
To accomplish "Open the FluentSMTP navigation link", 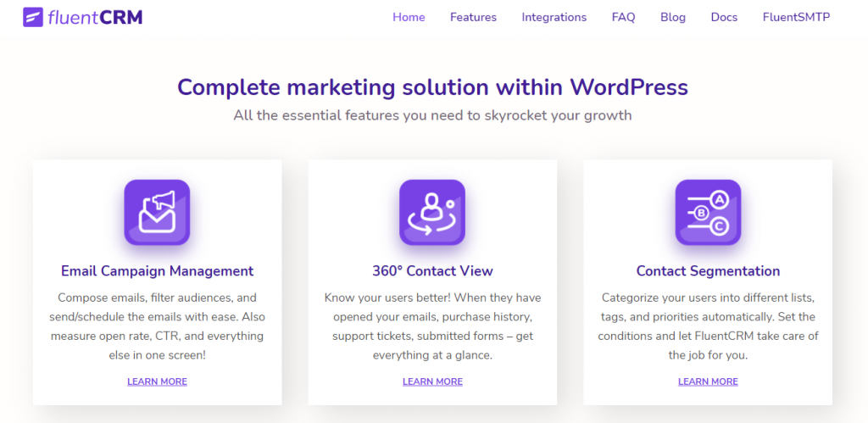I will coord(797,17).
